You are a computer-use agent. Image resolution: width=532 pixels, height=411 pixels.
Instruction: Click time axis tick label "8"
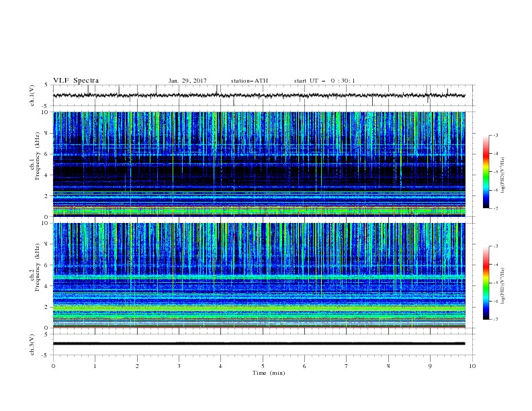click(388, 366)
